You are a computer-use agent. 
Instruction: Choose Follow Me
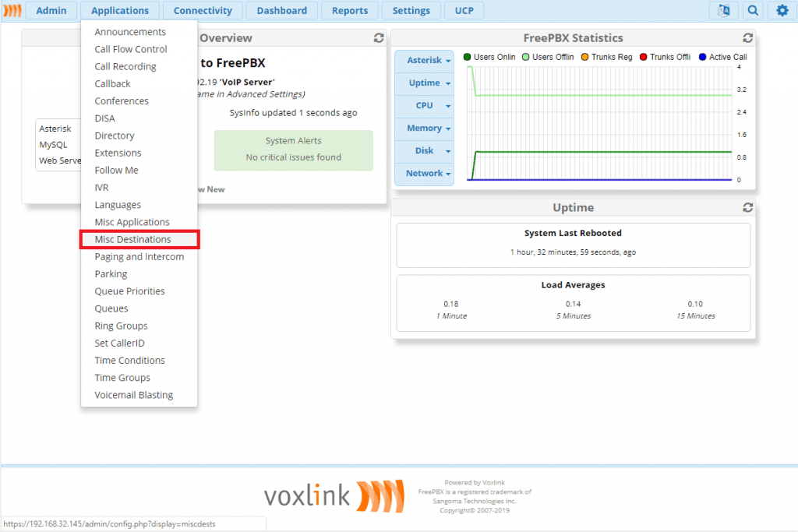pyautogui.click(x=139, y=170)
